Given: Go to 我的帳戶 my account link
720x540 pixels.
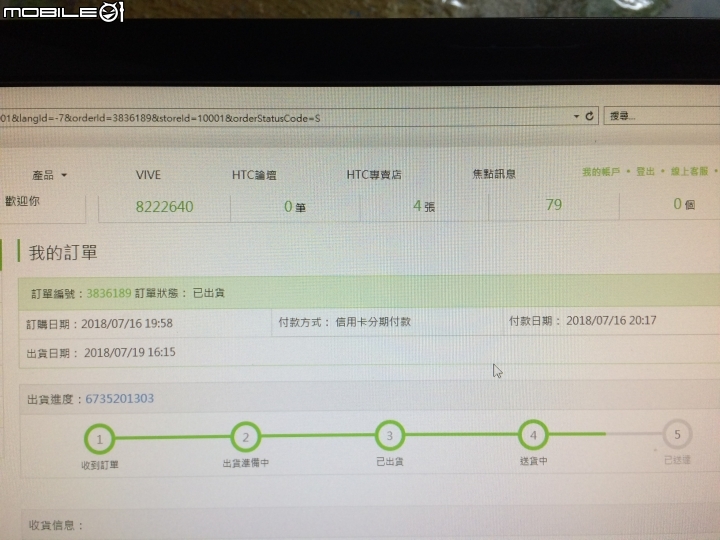Looking at the screenshot, I should (601, 172).
